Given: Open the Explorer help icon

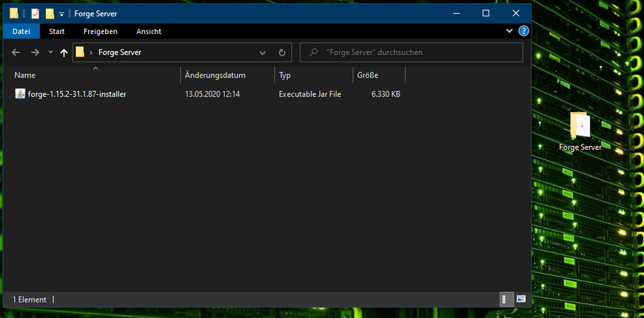Looking at the screenshot, I should pyautogui.click(x=523, y=31).
